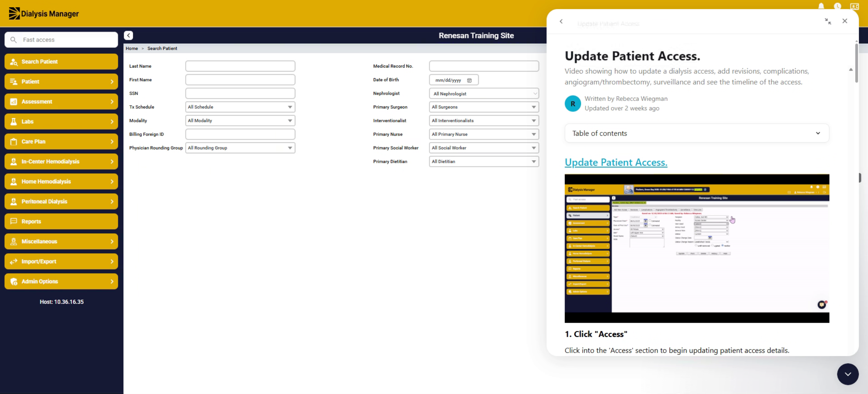Image resolution: width=868 pixels, height=394 pixels.
Task: Expand Admin Options menu
Action: point(61,281)
